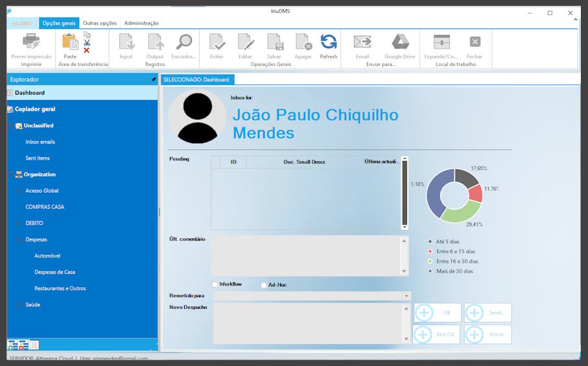Click the Expande/Co... workspace icon
The image size is (588, 366).
click(441, 43)
